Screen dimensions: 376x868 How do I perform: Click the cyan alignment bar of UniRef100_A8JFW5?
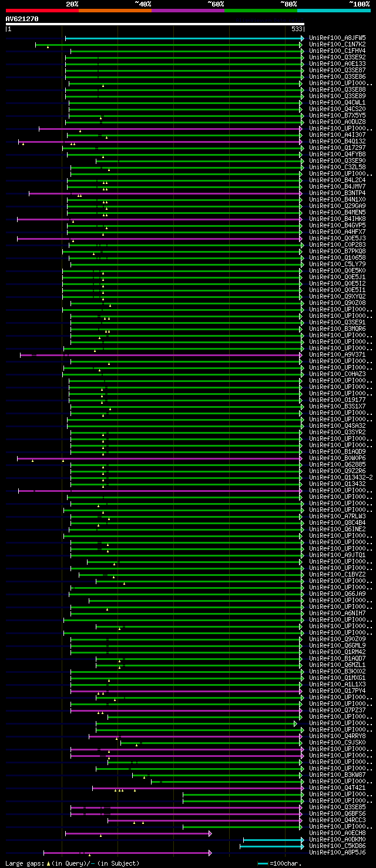pyautogui.click(x=183, y=38)
